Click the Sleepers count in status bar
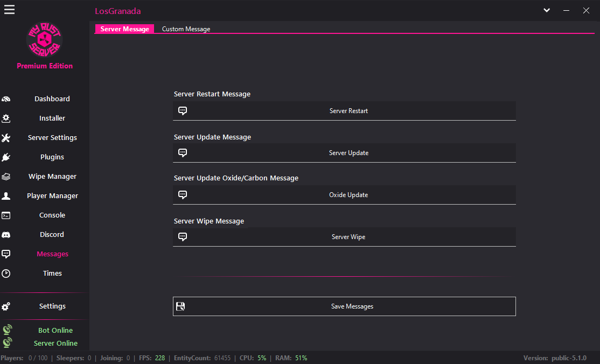 74,358
